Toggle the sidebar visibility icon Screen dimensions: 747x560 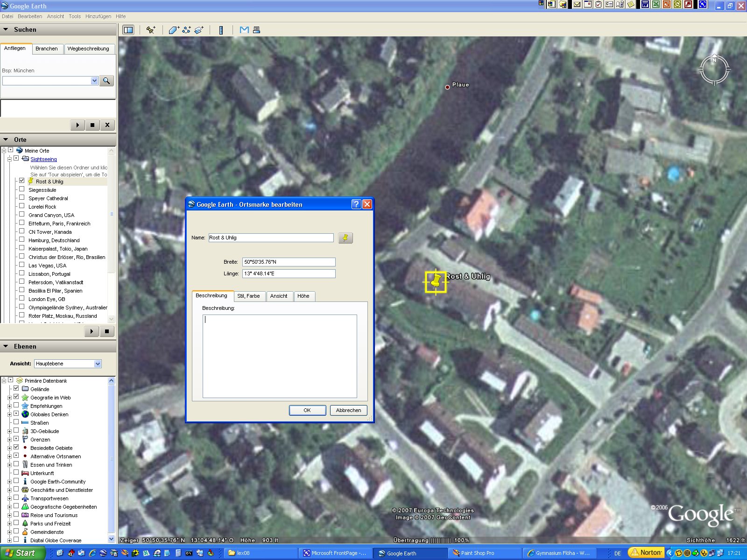(128, 30)
